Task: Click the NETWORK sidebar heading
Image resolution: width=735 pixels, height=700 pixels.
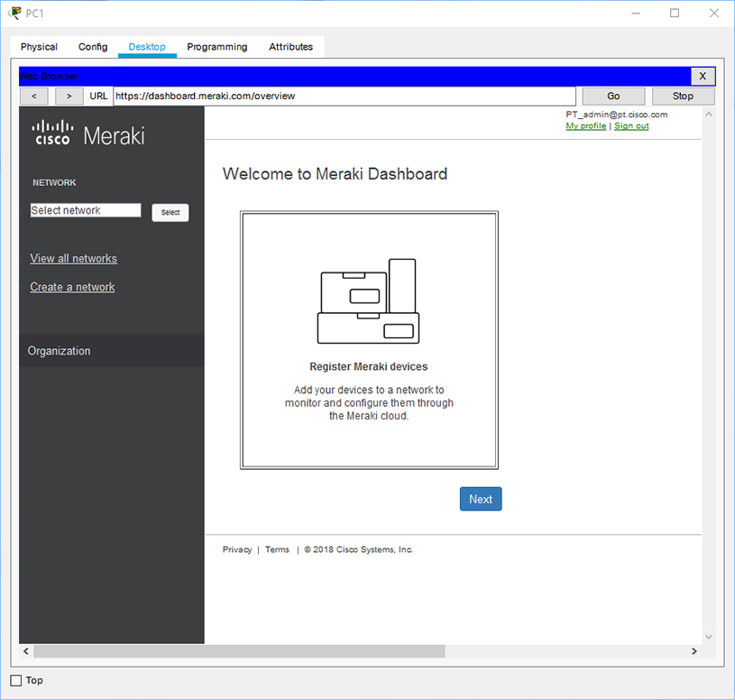Action: tap(54, 183)
